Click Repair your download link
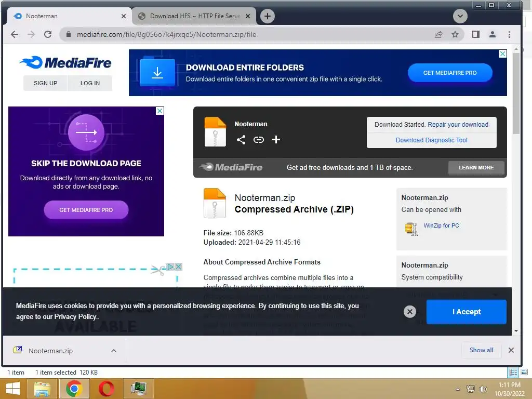Screen dimensions: 532x399 point(458,125)
